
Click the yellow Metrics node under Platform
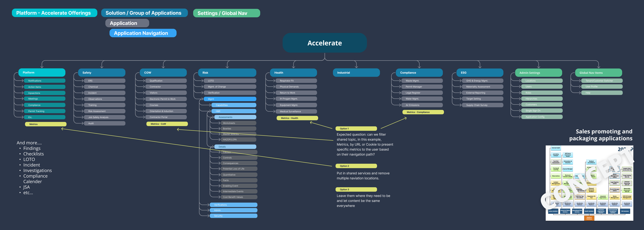coord(46,124)
